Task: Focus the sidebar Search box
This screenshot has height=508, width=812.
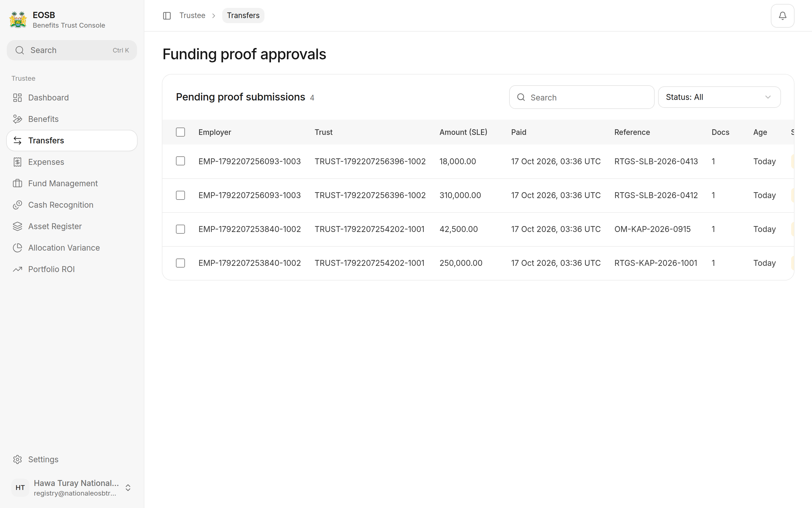Action: pos(72,51)
